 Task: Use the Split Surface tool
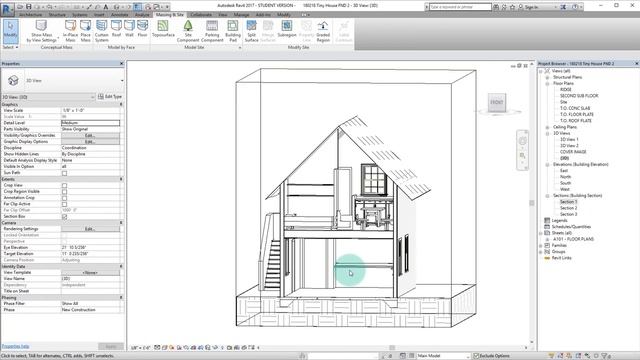coord(251,31)
